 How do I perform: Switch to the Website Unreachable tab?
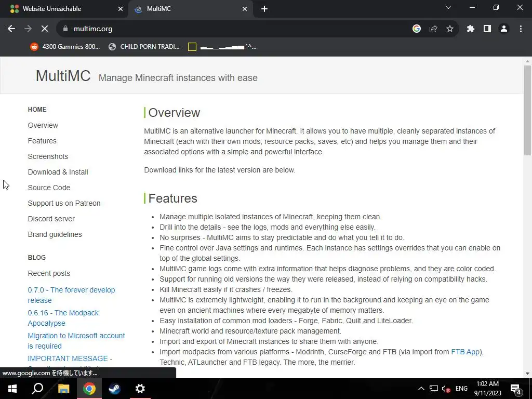(x=64, y=9)
